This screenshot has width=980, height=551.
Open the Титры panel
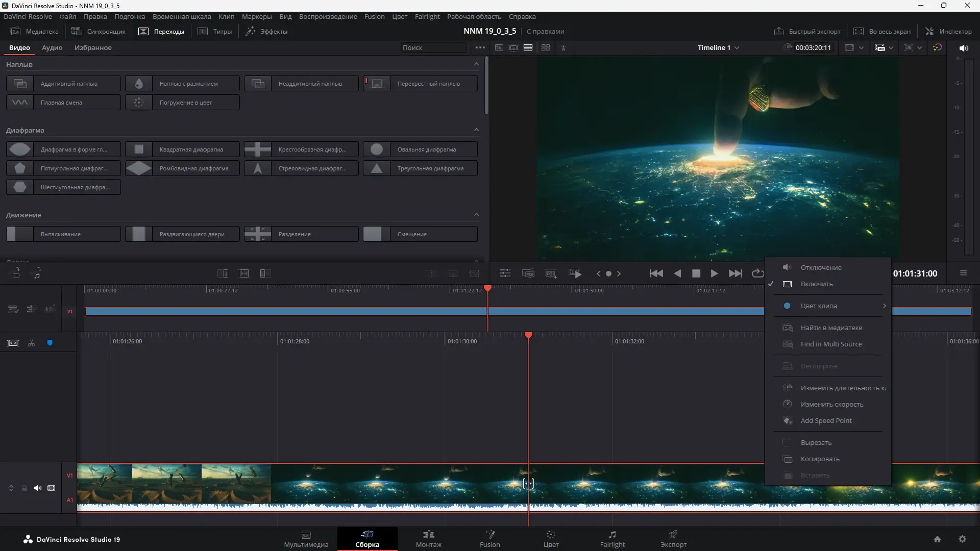215,31
